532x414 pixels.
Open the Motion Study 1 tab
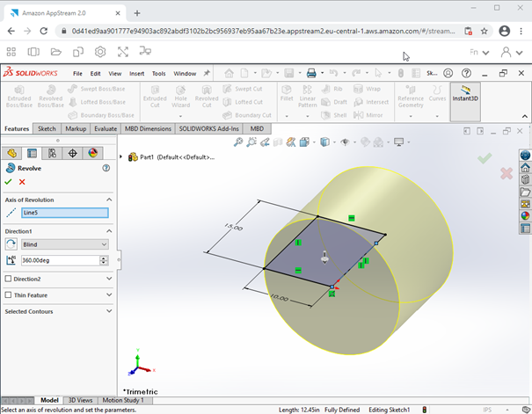(x=123, y=401)
